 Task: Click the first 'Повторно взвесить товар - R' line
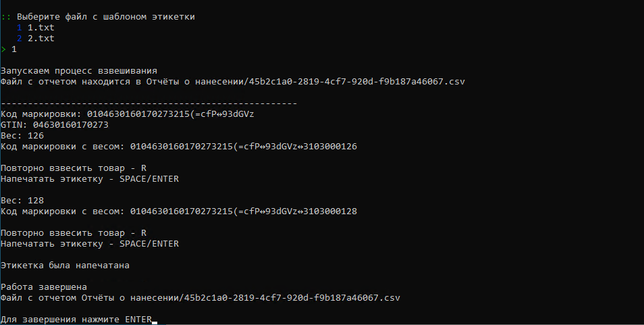[x=74, y=168]
